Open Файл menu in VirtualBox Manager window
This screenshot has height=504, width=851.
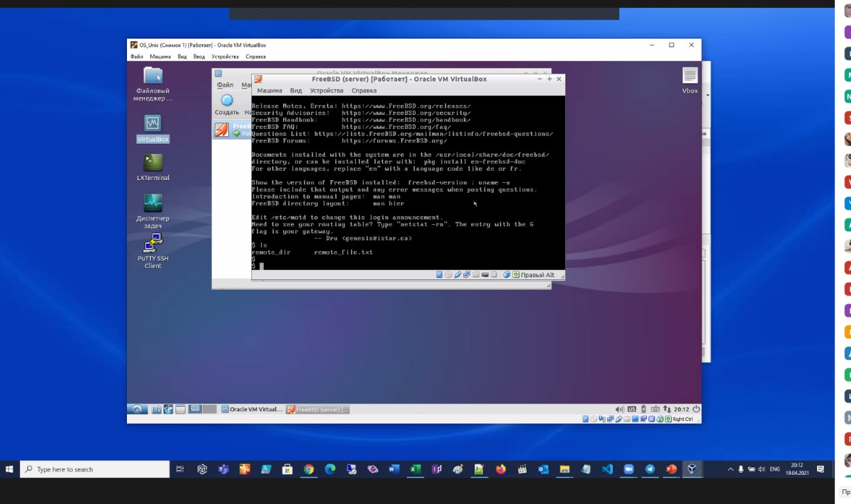[225, 85]
